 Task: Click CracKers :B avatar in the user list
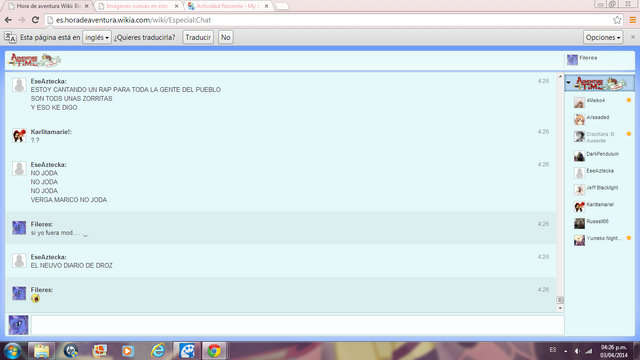pyautogui.click(x=579, y=136)
